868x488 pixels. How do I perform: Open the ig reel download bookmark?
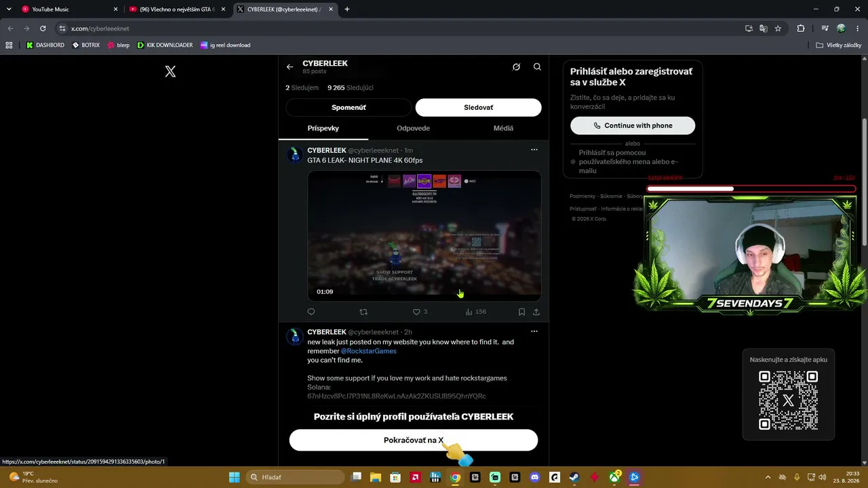point(226,45)
